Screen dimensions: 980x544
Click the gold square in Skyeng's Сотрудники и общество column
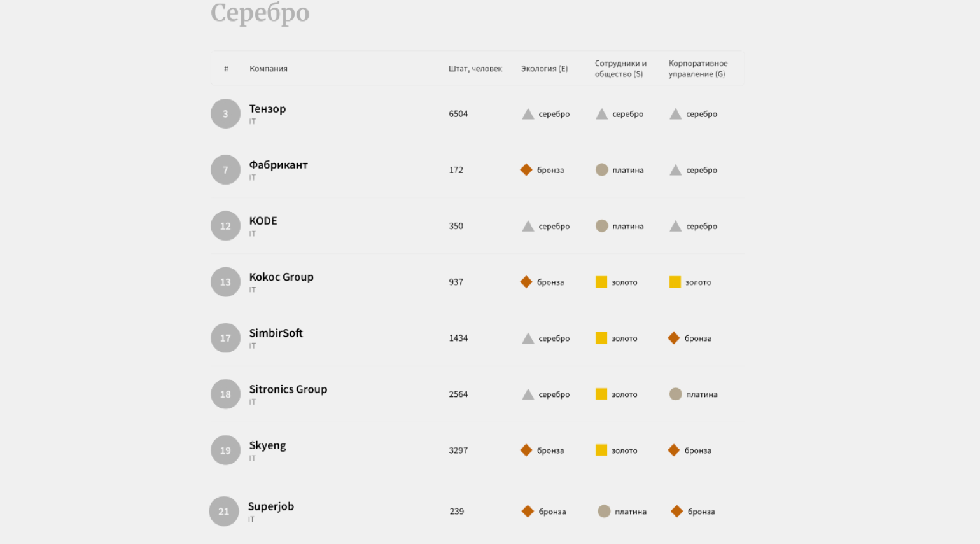(x=601, y=450)
